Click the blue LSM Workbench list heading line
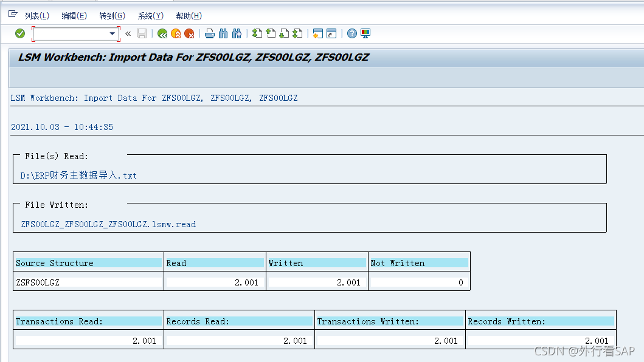The height and width of the screenshot is (362, 644). [x=154, y=98]
